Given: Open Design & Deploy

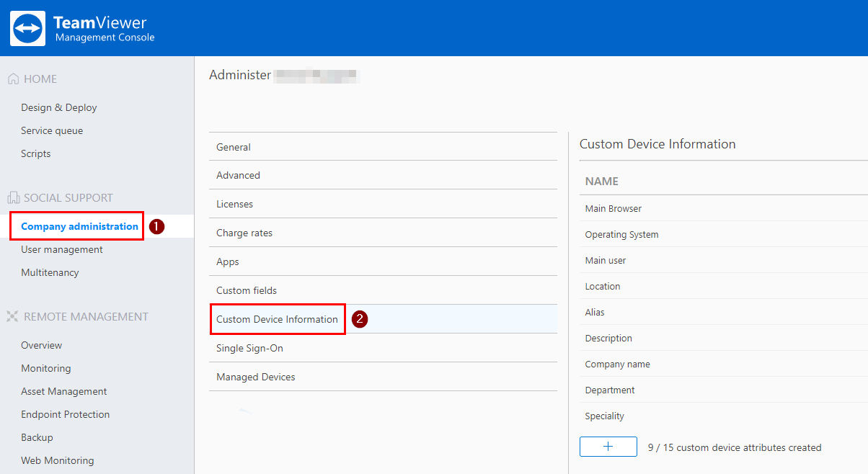Looking at the screenshot, I should tap(59, 107).
